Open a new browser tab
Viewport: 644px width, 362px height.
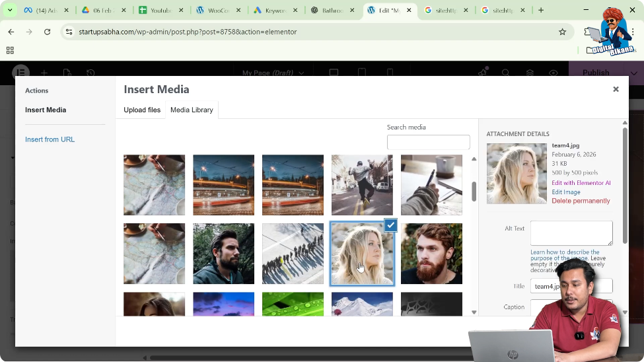[541, 10]
